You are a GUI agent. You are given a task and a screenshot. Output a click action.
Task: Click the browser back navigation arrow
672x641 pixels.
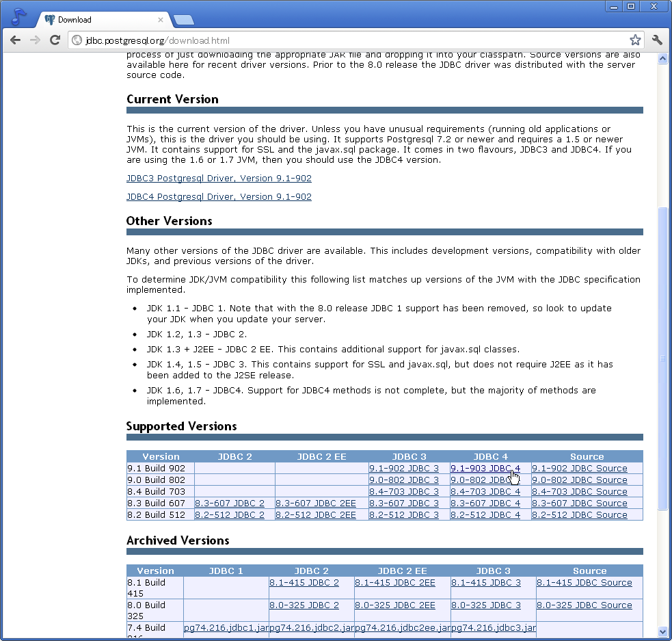15,40
